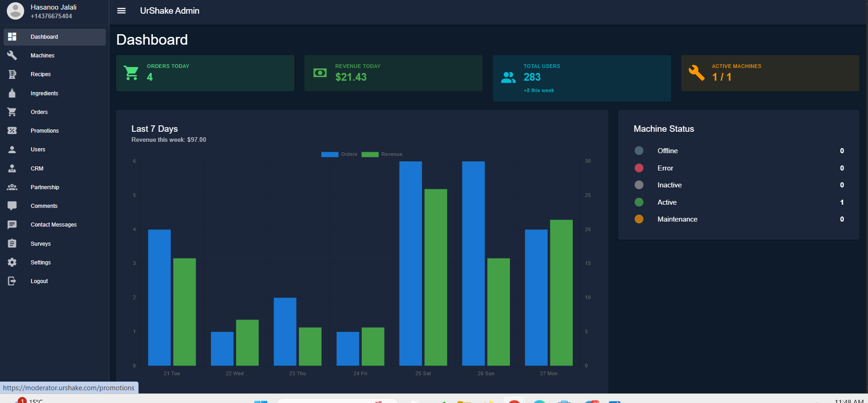This screenshot has height=403, width=868.
Task: Click the Promotions ticket icon in the sidebar
Action: point(12,131)
